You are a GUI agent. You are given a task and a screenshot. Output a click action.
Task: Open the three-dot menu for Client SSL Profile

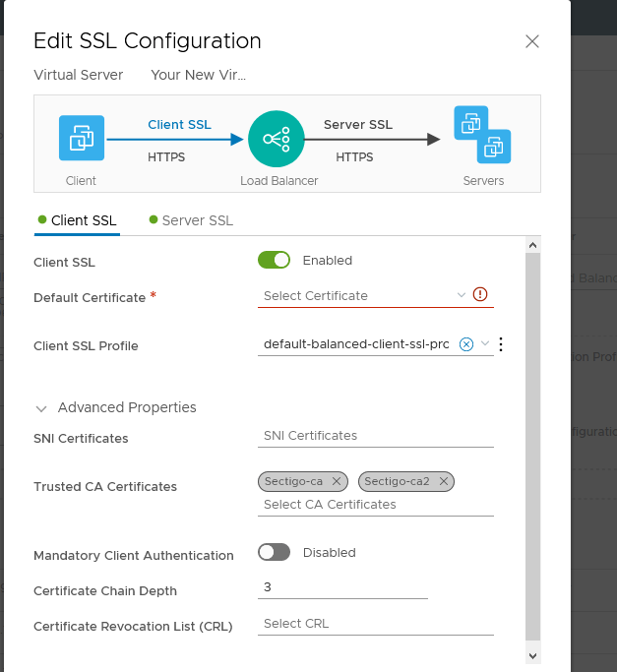tap(501, 344)
